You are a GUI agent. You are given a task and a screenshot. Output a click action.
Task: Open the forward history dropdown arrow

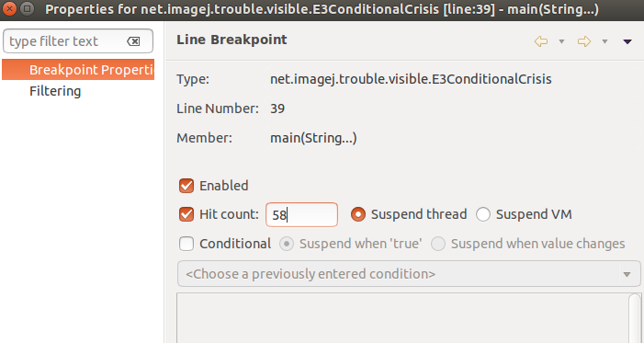tap(604, 41)
